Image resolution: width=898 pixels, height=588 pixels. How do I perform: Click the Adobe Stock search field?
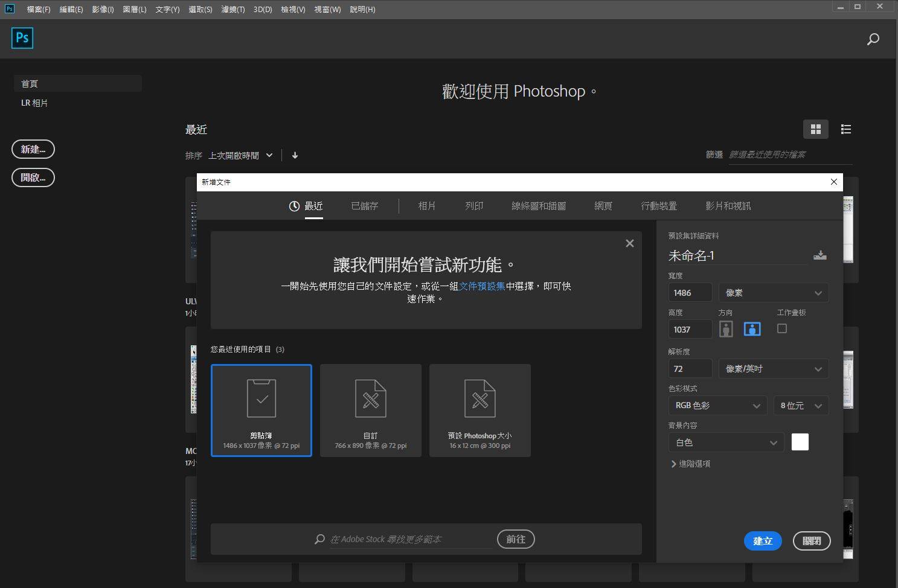click(x=411, y=539)
